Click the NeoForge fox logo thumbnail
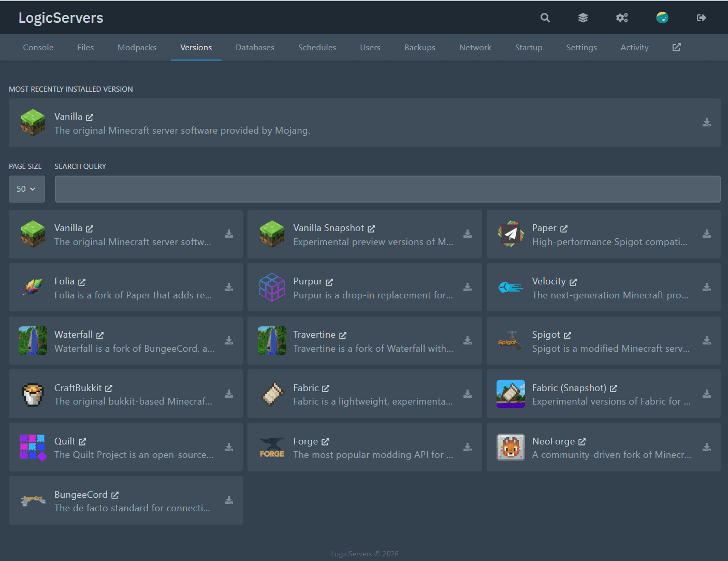Image resolution: width=728 pixels, height=561 pixels. pos(511,447)
